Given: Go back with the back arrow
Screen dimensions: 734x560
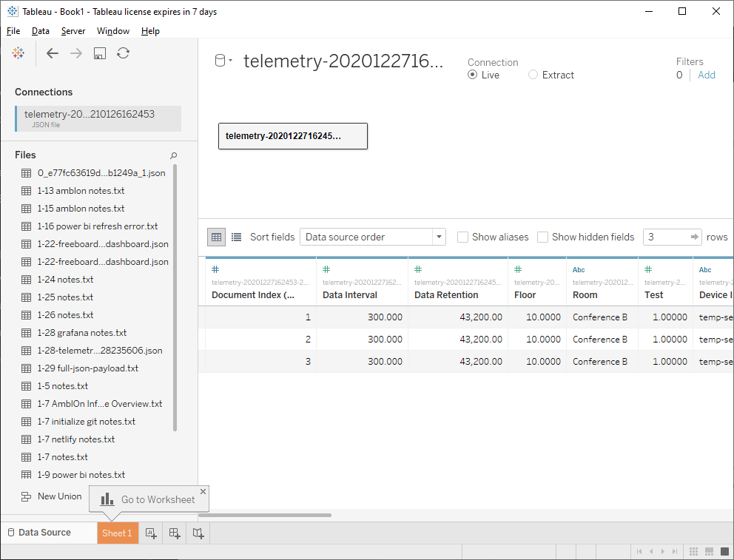Looking at the screenshot, I should (53, 53).
